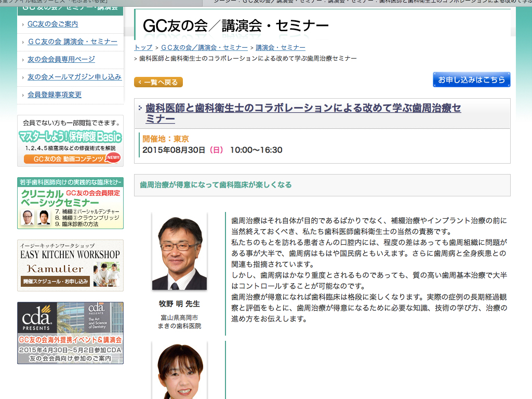The width and height of the screenshot is (532, 399).
Task: Click the date 2015年08月30日 text
Action: pos(174,150)
